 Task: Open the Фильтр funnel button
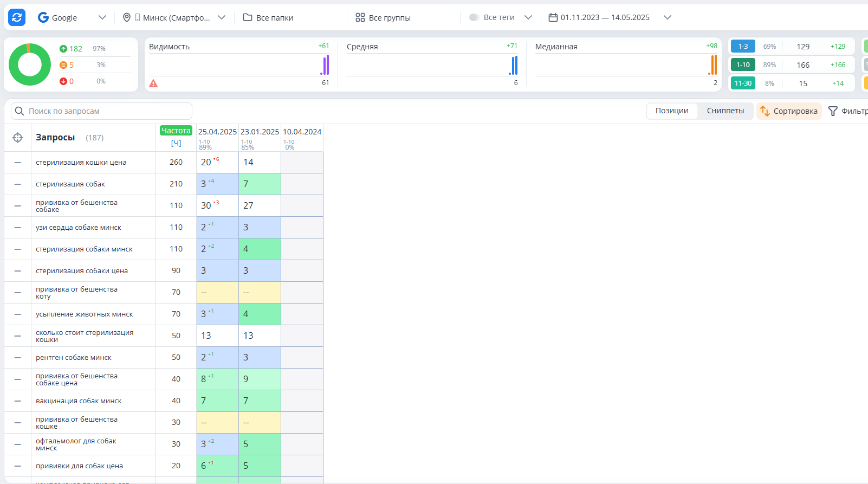tap(848, 111)
